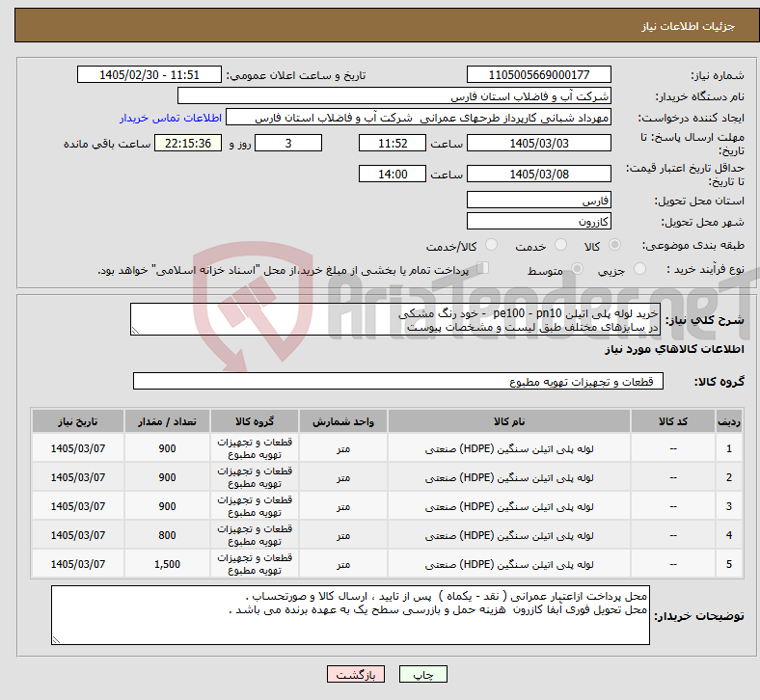
Task: Click the validity time field 14:00
Action: pos(393,174)
